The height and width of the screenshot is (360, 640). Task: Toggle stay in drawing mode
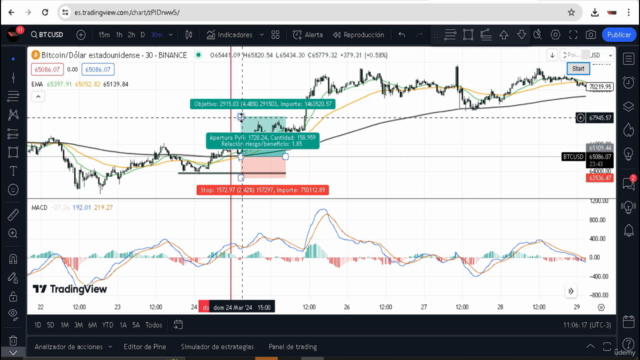pyautogui.click(x=13, y=278)
